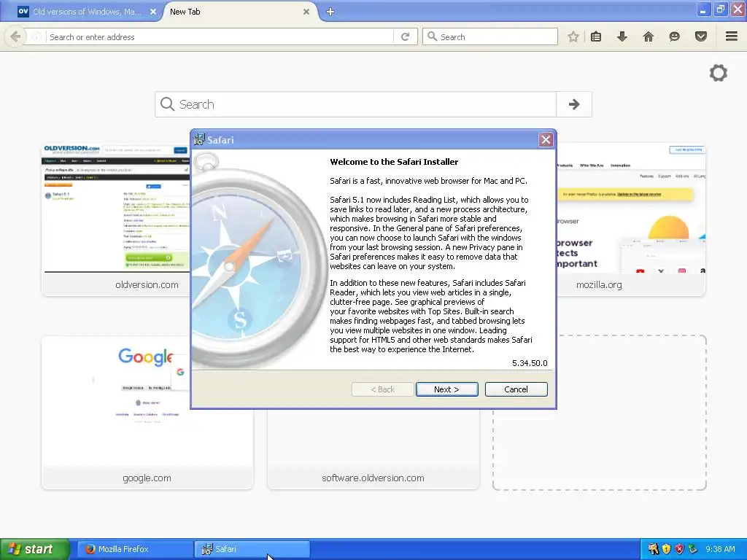Bookmark this page with the star icon
Image resolution: width=747 pixels, height=560 pixels.
(573, 36)
